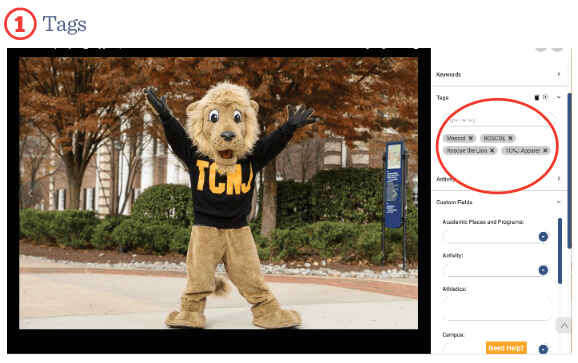Screen dimensions: 578x363
Task: Remove the TCNJ Apparel tag
Action: click(x=545, y=150)
